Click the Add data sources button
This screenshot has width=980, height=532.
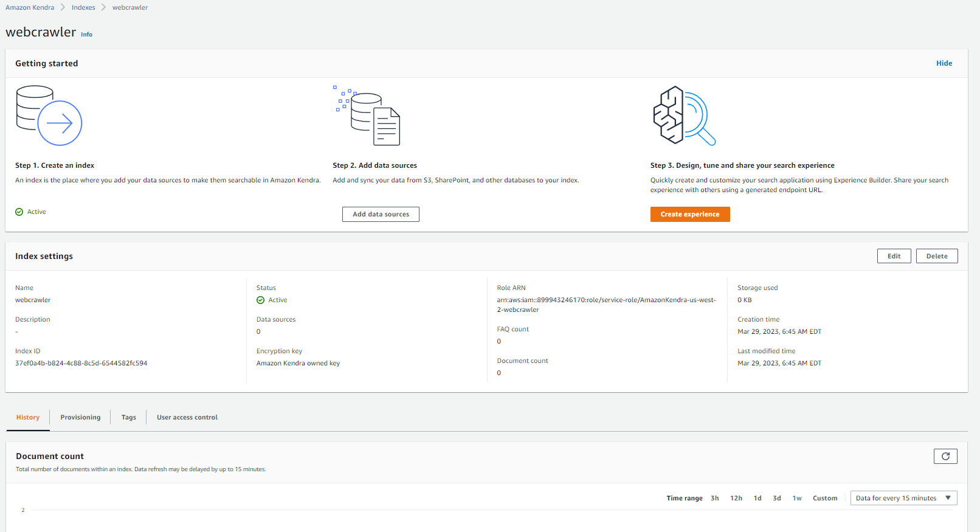point(381,215)
